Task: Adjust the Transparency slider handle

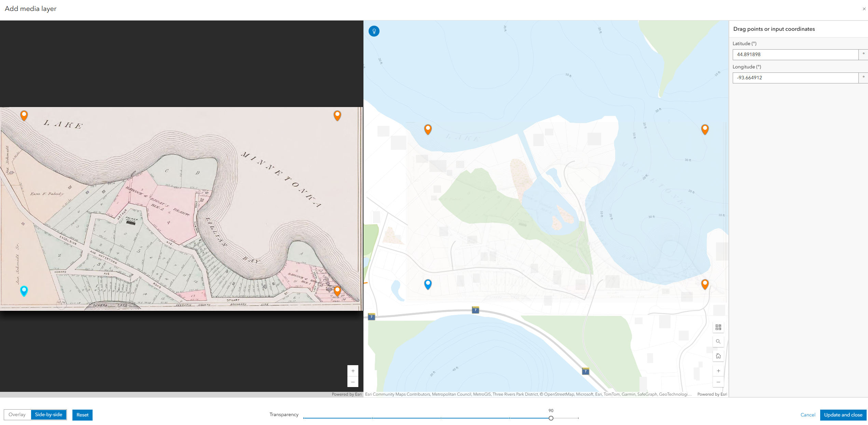Action: (551, 418)
